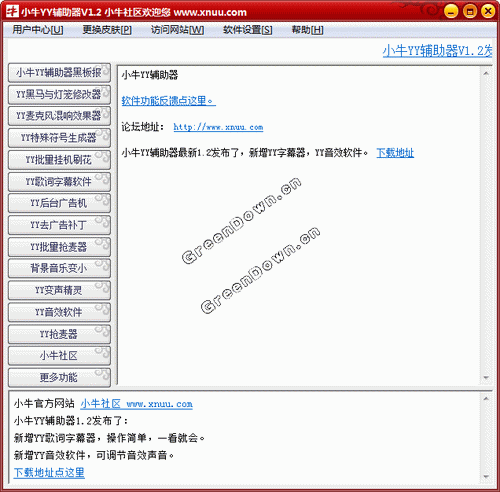Open the 帮助[H] menu
This screenshot has width=500, height=492.
[307, 30]
